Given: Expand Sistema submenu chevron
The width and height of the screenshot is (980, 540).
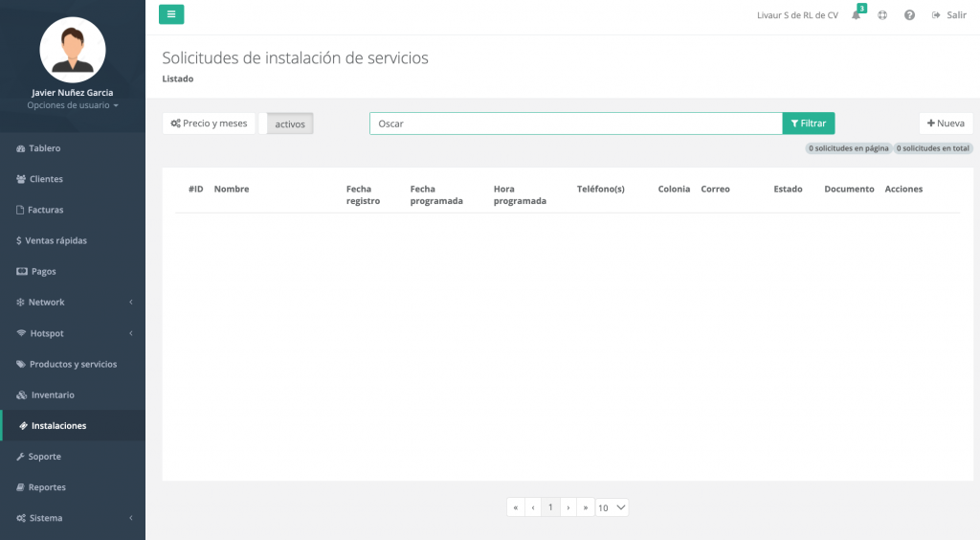Looking at the screenshot, I should pyautogui.click(x=130, y=518).
